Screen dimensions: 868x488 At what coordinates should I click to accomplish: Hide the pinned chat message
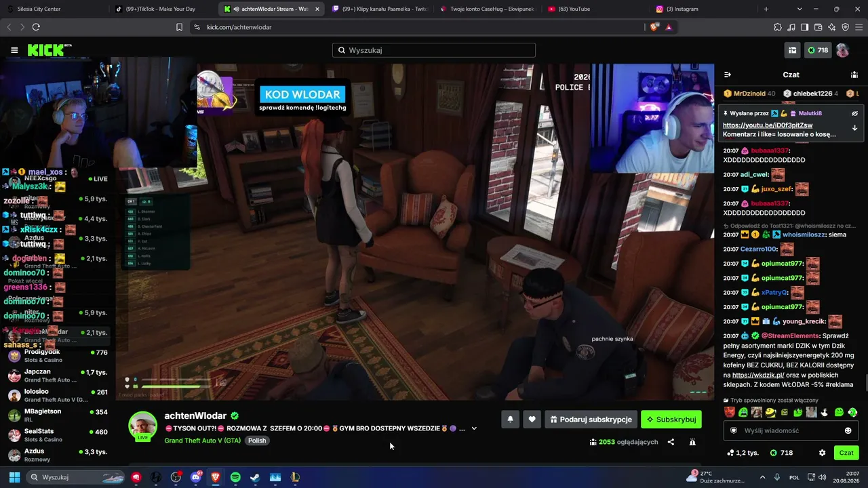coord(854,113)
